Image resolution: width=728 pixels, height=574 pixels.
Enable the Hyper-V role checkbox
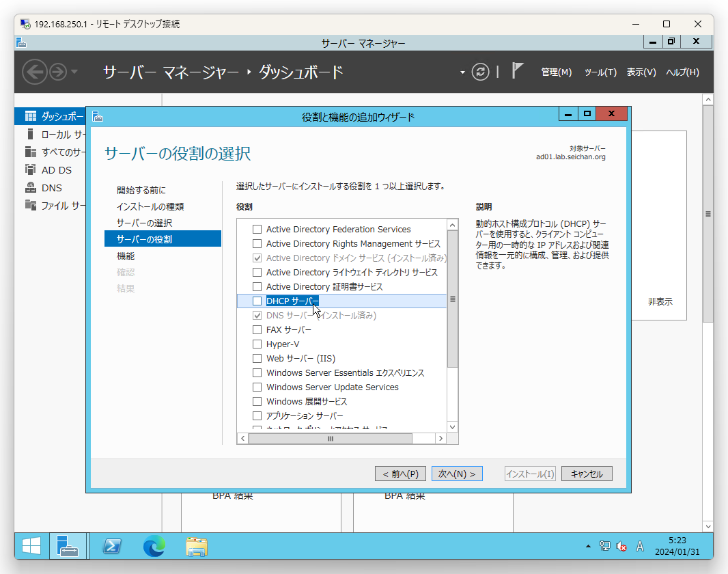pyautogui.click(x=257, y=344)
